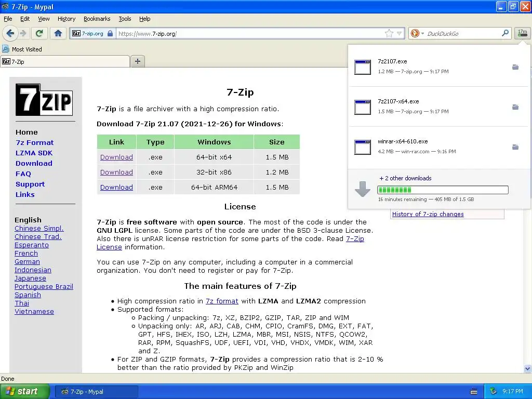Viewport: 532px width, 399px height.
Task: Reload the current 7-zip.org page
Action: point(39,33)
